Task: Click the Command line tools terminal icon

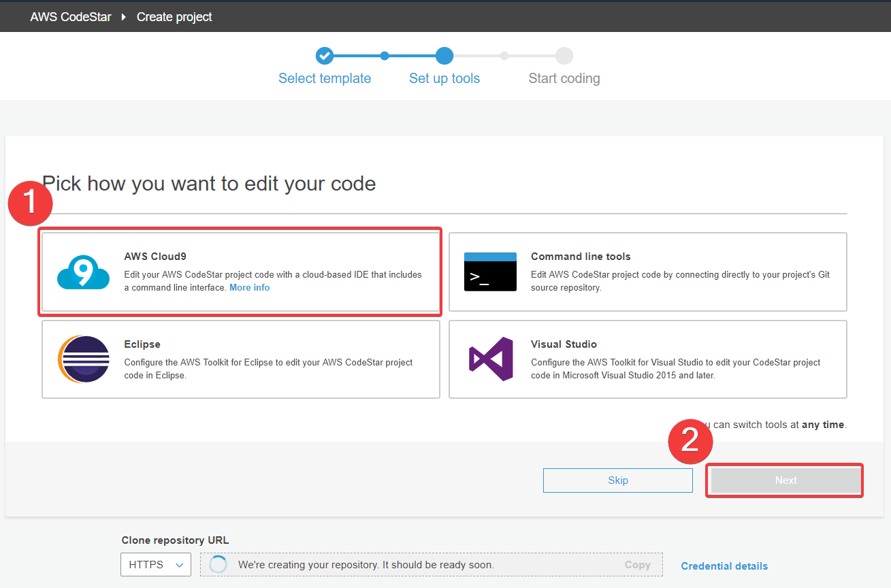Action: click(490, 272)
